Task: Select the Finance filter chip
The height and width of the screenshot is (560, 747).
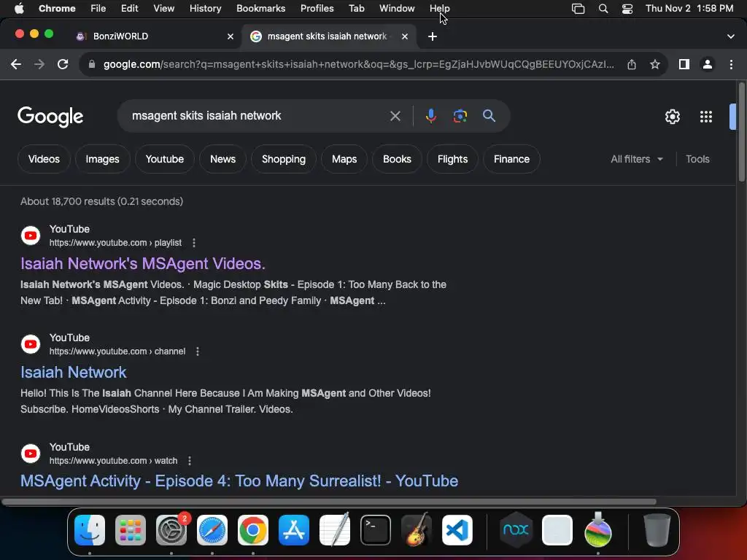Action: [x=511, y=159]
